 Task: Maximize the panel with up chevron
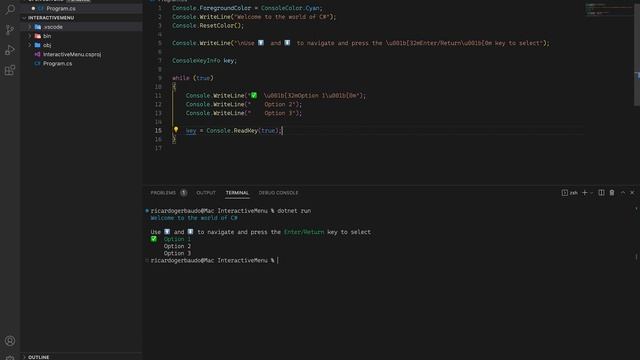[x=623, y=193]
